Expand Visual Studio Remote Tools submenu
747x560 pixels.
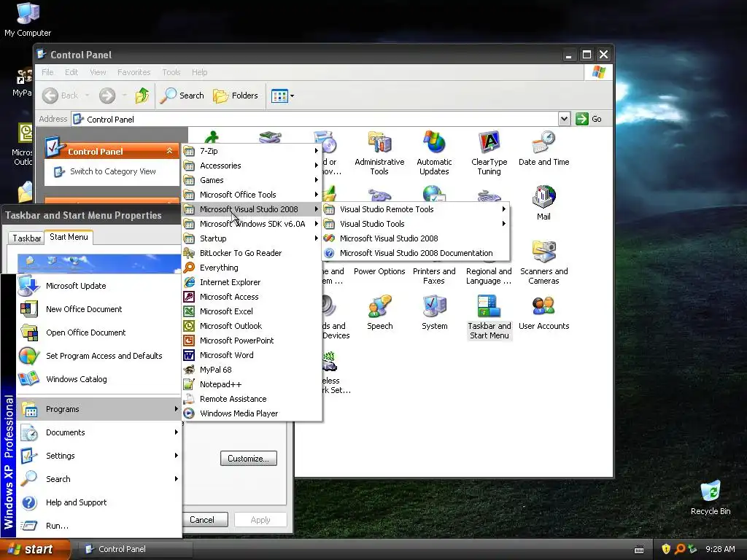415,209
